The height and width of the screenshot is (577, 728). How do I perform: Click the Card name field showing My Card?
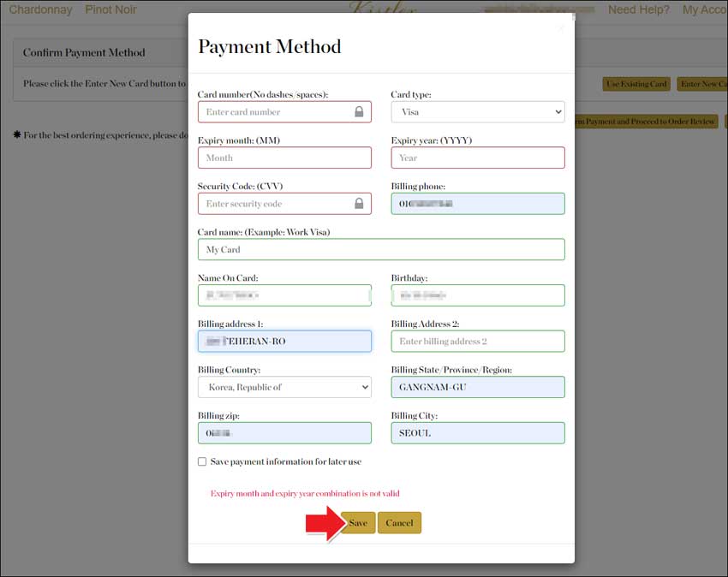coord(381,249)
